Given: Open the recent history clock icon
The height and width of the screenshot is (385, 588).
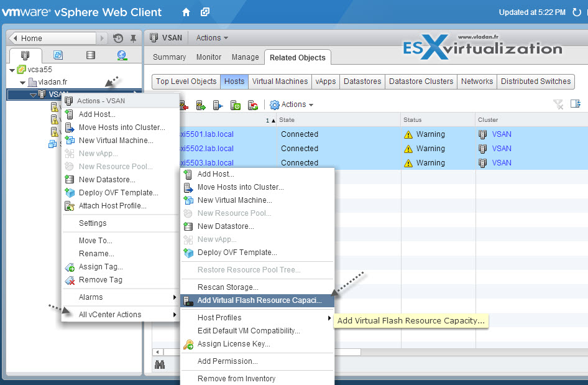Looking at the screenshot, I should click(118, 39).
